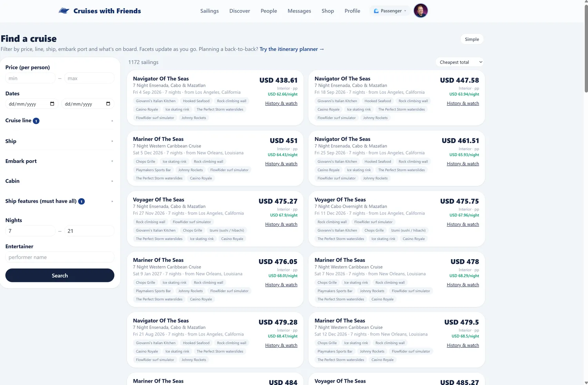Expand the Cruise line filter
Viewport: 588px width, 385px height.
(60, 121)
